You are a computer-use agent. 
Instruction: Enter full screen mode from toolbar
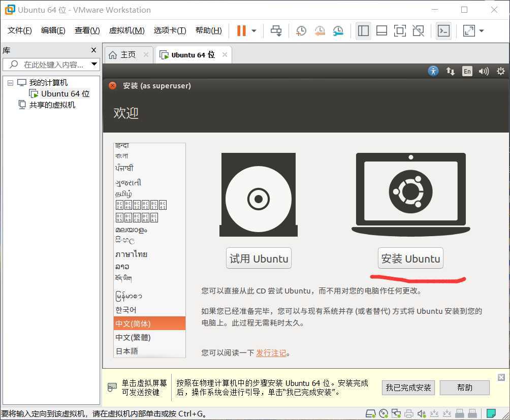[400, 31]
